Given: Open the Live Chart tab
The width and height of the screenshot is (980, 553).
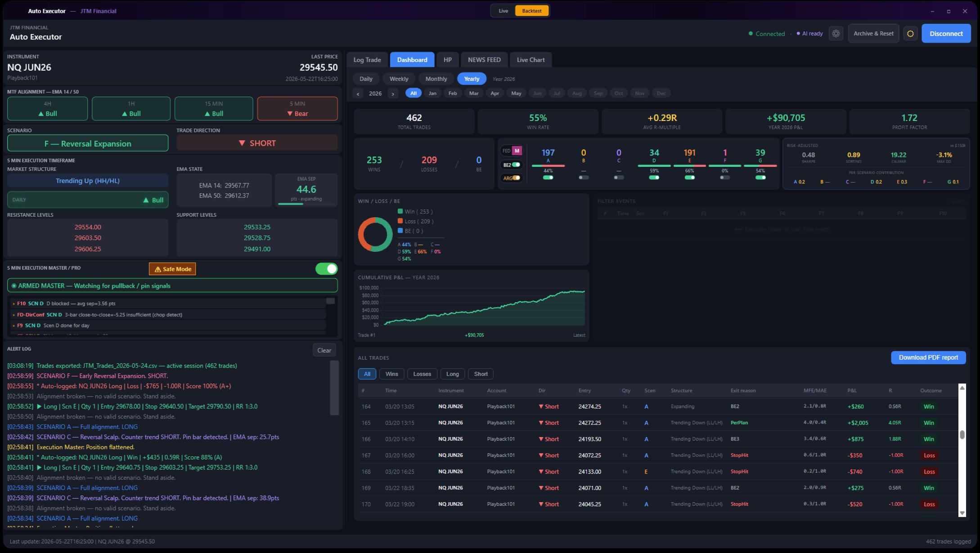Looking at the screenshot, I should coord(530,60).
